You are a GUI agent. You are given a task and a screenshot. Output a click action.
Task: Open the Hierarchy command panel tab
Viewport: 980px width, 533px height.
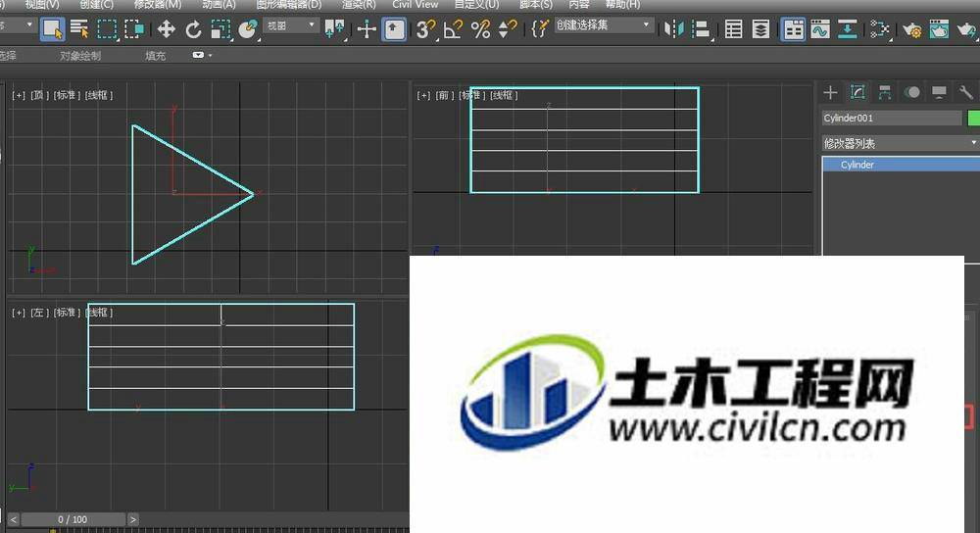(x=884, y=92)
